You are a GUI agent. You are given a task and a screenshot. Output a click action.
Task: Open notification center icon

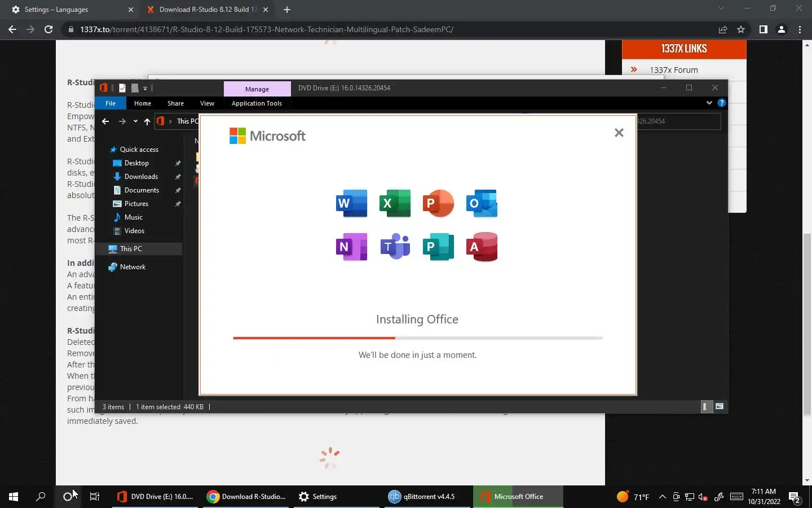(795, 497)
